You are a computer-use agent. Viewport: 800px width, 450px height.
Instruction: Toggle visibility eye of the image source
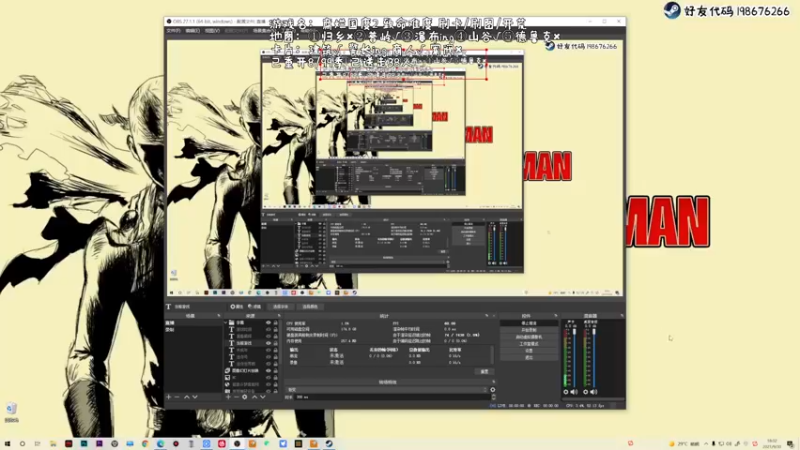[268, 378]
